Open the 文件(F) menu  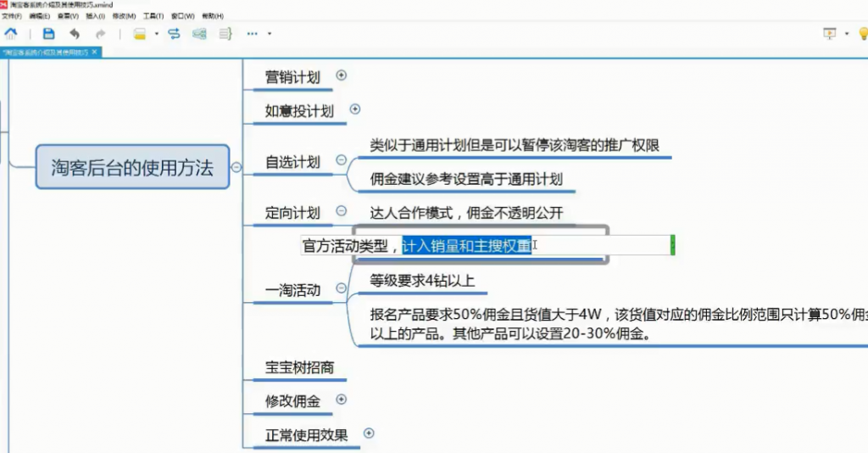(12, 16)
